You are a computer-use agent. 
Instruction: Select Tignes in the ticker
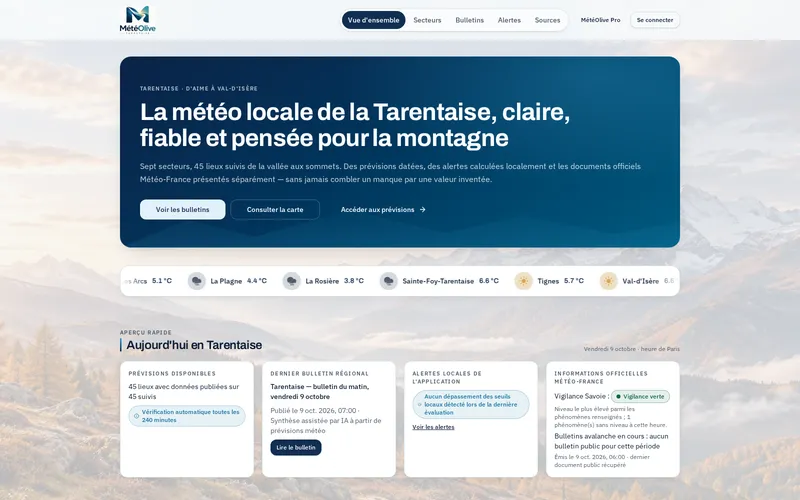pos(548,281)
